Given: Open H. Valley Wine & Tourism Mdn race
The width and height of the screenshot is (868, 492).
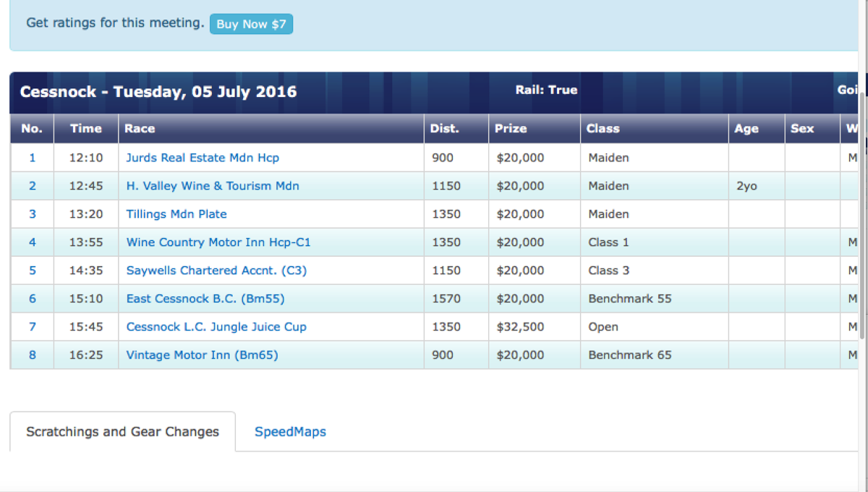Looking at the screenshot, I should [213, 186].
